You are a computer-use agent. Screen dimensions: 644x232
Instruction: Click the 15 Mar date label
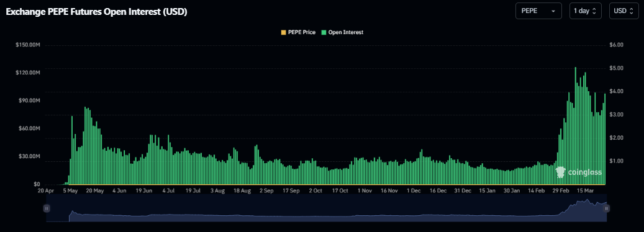(586, 191)
